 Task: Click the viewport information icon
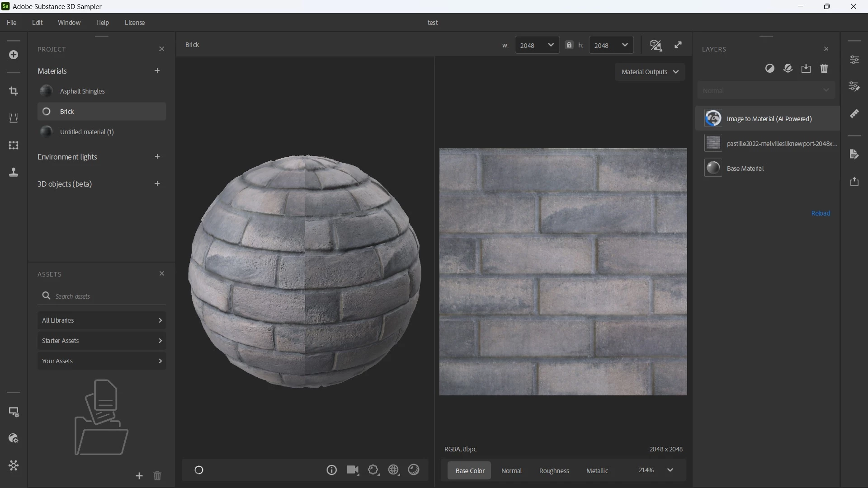click(x=331, y=470)
